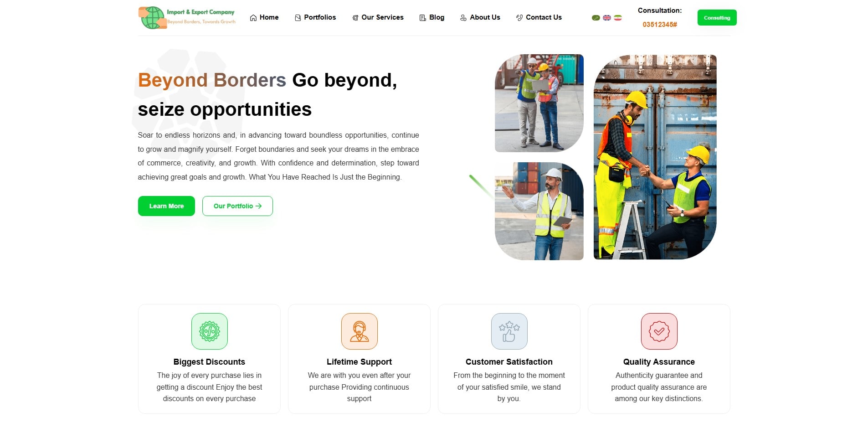
Task: Click the Customer Satisfaction thumbs-up icon
Action: coord(509,331)
